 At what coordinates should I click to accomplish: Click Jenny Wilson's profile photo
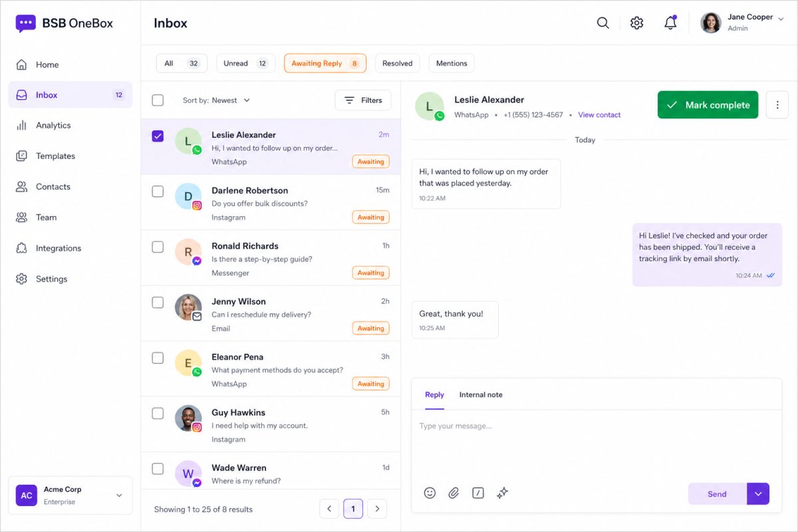pyautogui.click(x=188, y=308)
